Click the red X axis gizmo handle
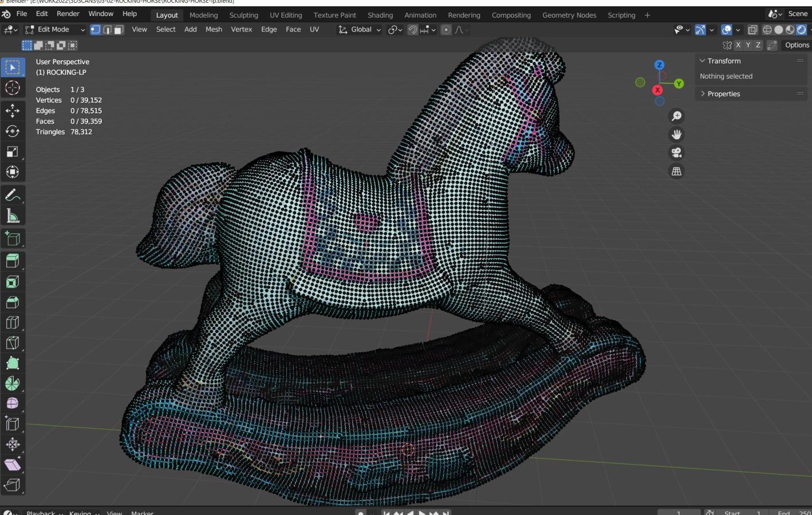The height and width of the screenshot is (515, 812). click(657, 90)
